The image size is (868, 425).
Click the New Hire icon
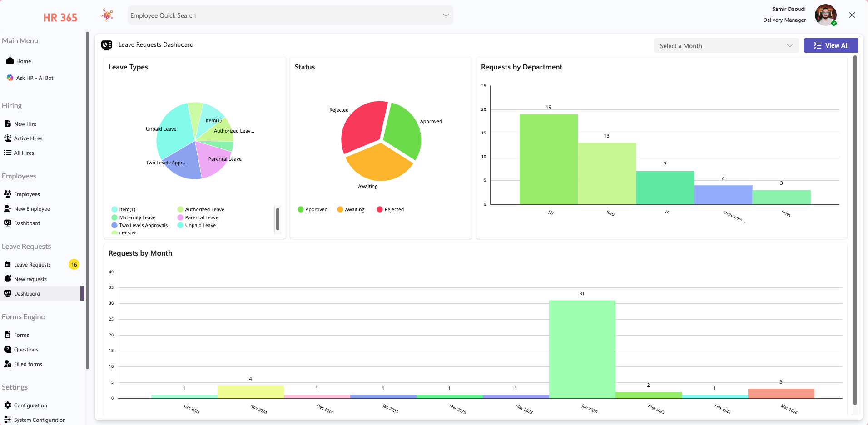[x=8, y=123]
